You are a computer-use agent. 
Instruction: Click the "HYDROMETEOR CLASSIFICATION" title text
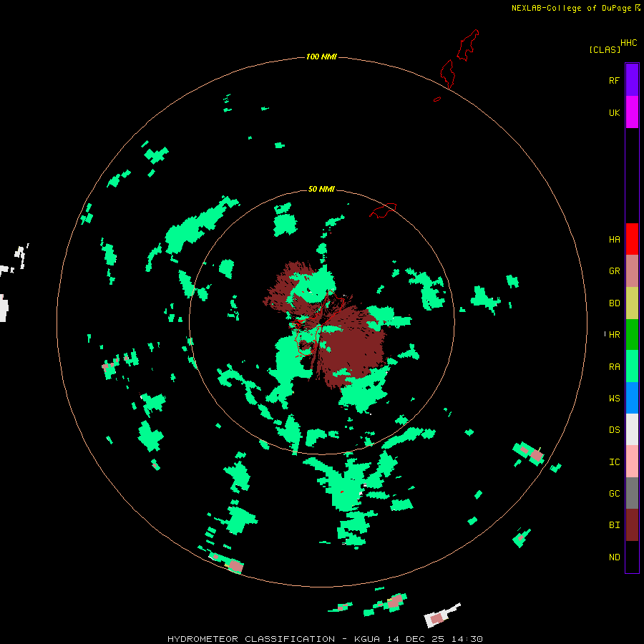(x=251, y=639)
